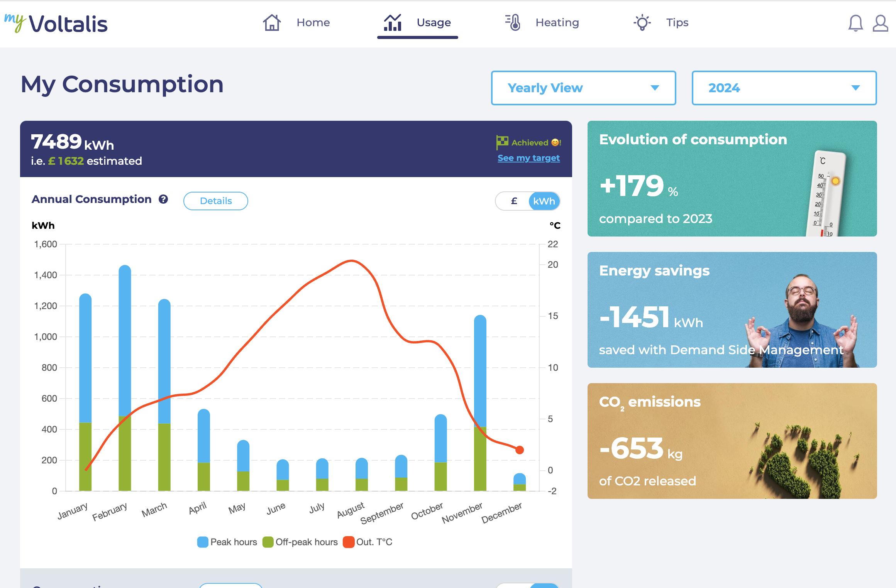Click the Out. T°C red legend swatch
This screenshot has height=588, width=896.
pos(349,542)
